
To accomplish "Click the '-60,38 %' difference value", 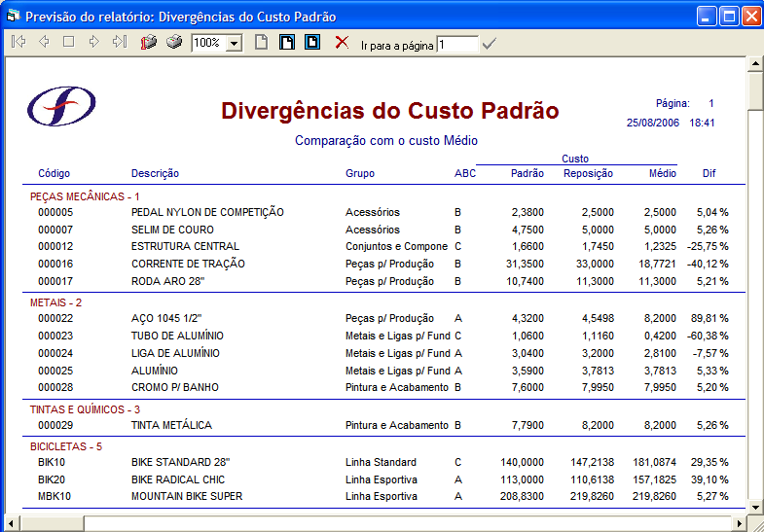I will [708, 336].
